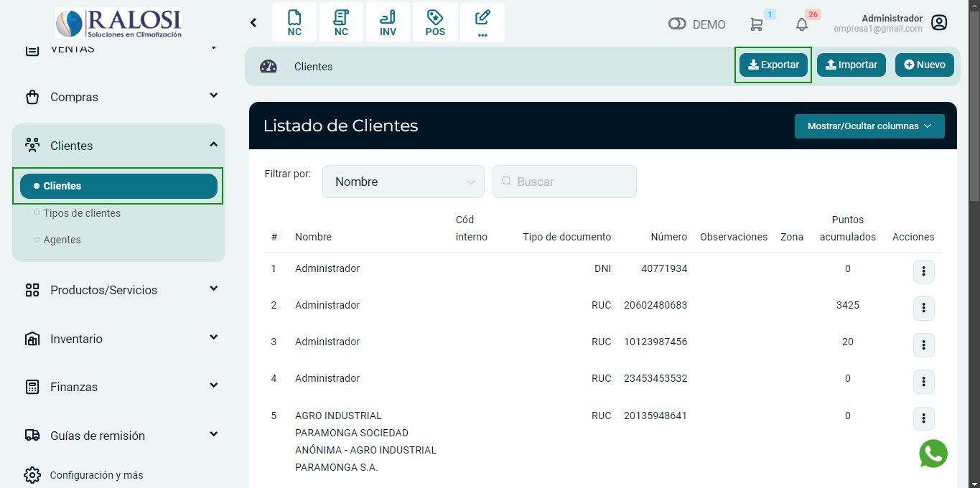Open the user profile avatar icon
The height and width of the screenshot is (488, 980).
point(939,23)
